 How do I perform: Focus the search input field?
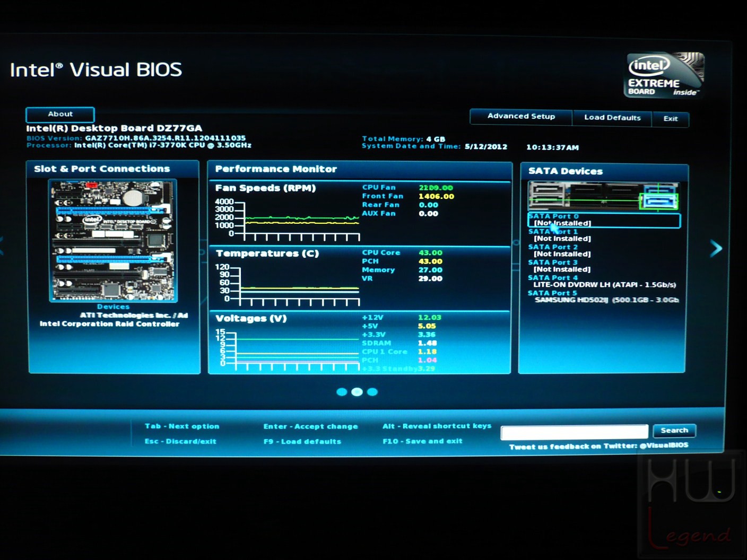click(575, 432)
